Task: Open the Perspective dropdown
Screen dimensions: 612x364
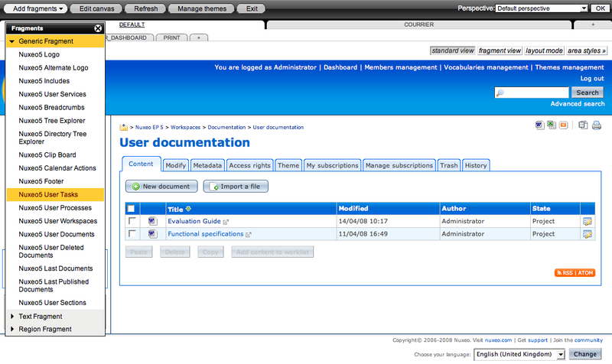Action: (x=542, y=8)
